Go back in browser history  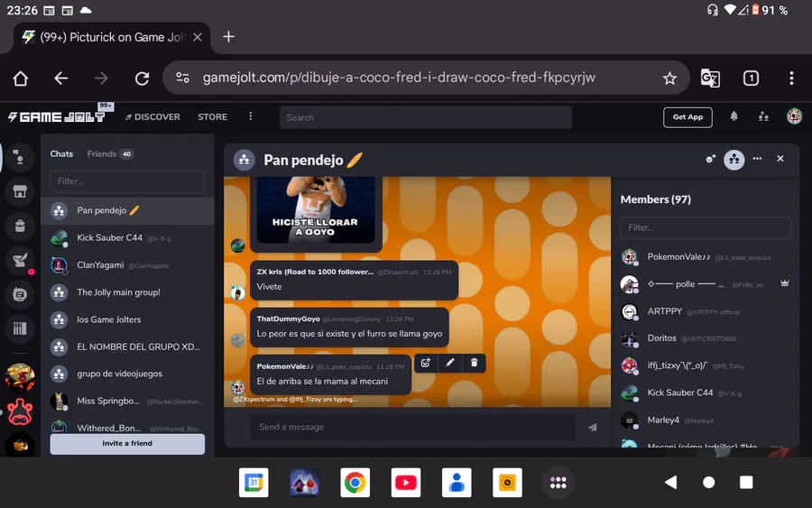61,79
